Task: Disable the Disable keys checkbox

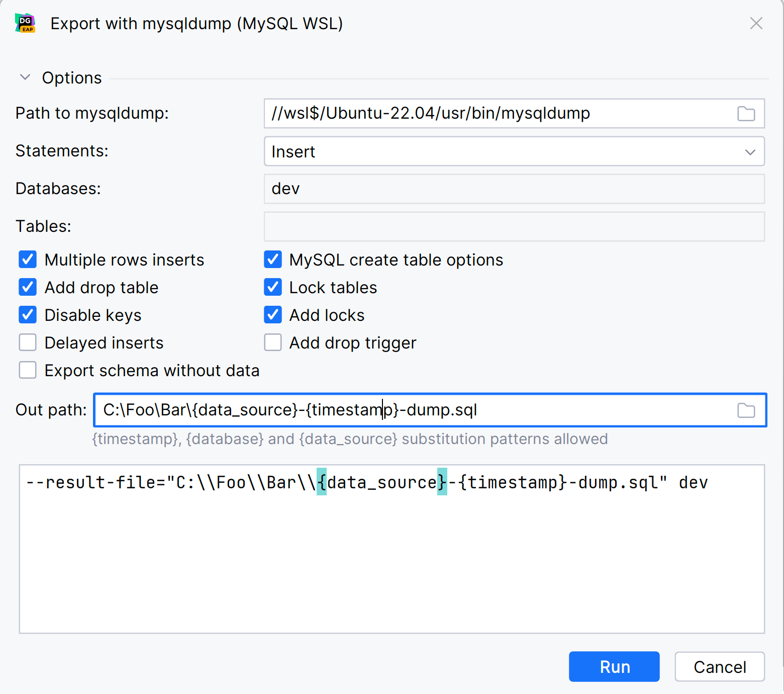Action: (28, 315)
